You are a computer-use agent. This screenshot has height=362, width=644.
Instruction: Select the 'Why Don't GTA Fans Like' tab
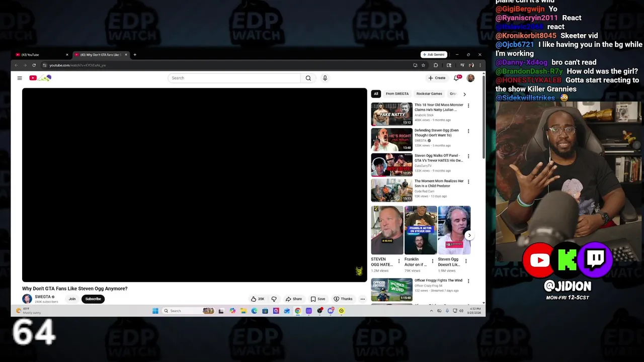pos(101,54)
